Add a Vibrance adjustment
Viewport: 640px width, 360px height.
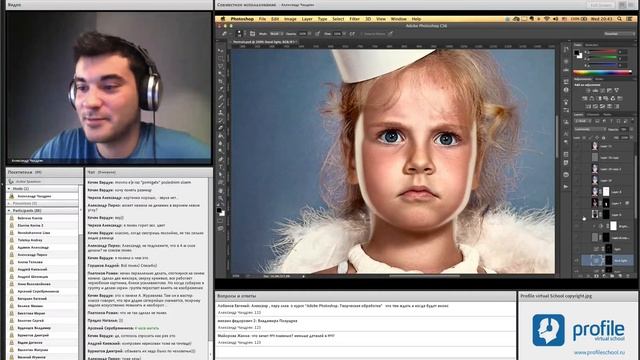click(x=617, y=90)
